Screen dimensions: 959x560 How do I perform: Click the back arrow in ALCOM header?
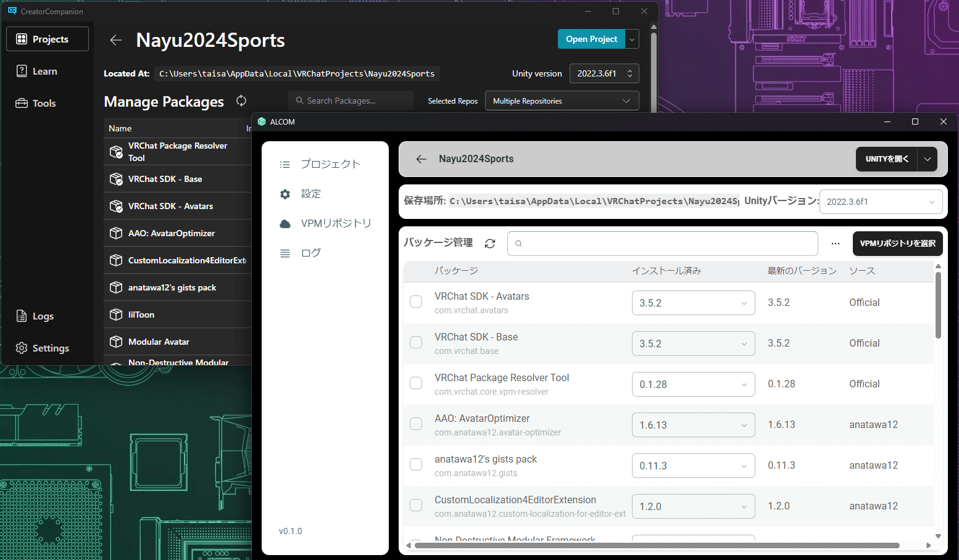[x=421, y=159]
